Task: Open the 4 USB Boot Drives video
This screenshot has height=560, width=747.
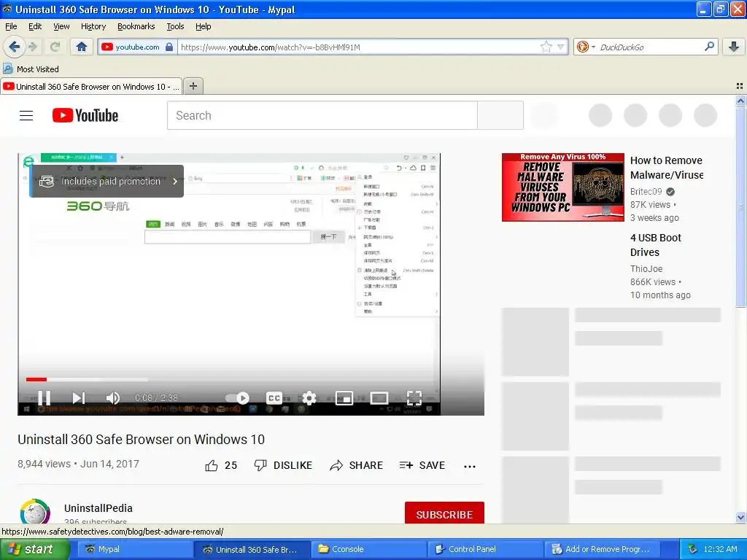Action: pyautogui.click(x=656, y=245)
